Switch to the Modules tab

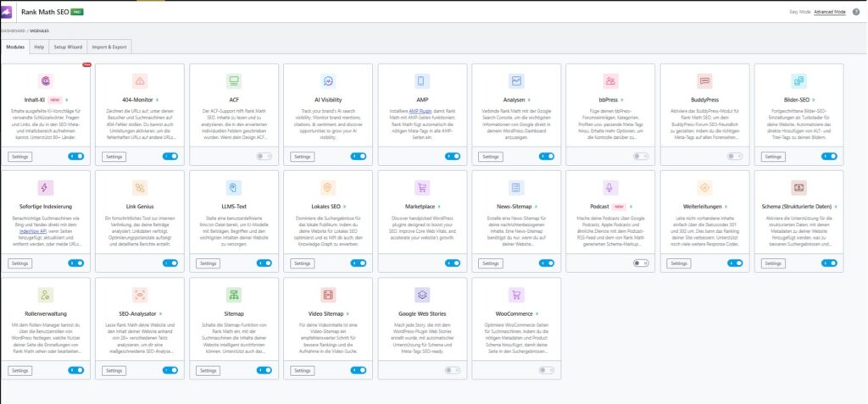point(15,47)
